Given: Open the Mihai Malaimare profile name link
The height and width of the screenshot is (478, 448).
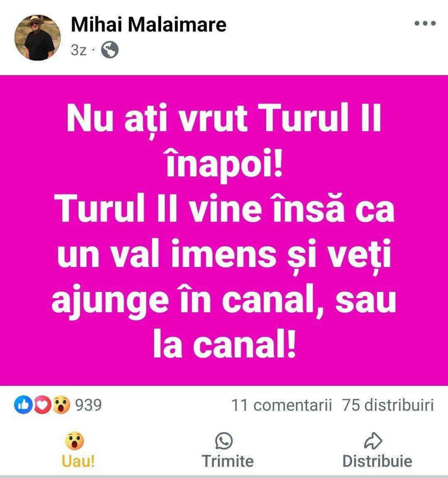Looking at the screenshot, I should [x=149, y=25].
